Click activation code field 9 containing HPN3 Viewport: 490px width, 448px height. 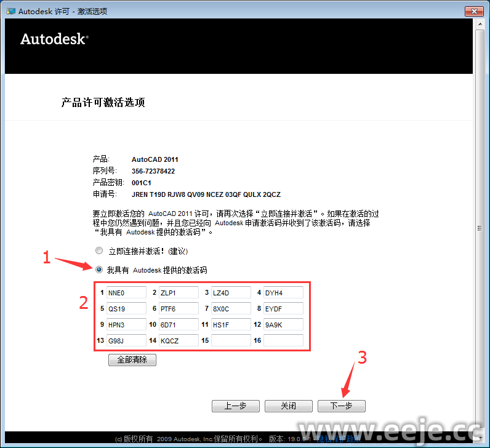pos(126,324)
